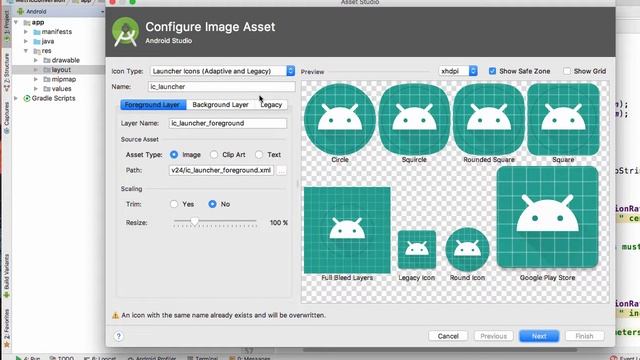The height and width of the screenshot is (360, 640).
Task: Select the Image asset type
Action: (x=174, y=155)
